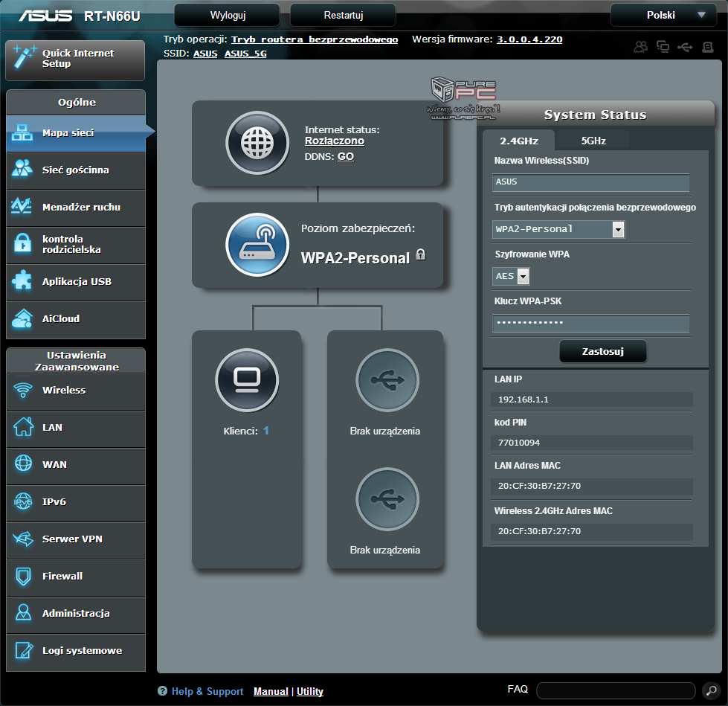The width and height of the screenshot is (728, 706).
Task: Open Logi systemowe menu item
Action: pos(76,651)
